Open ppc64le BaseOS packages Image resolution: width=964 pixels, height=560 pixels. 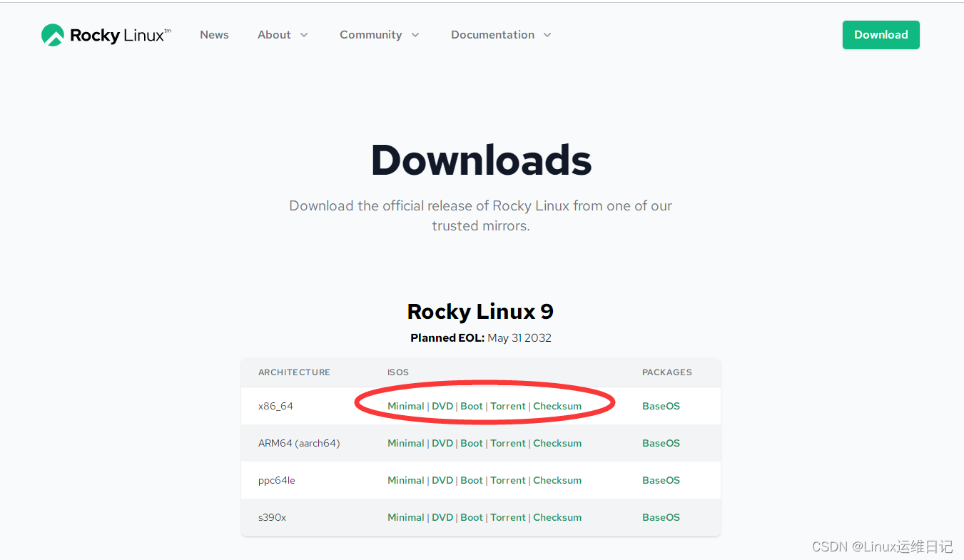click(661, 480)
